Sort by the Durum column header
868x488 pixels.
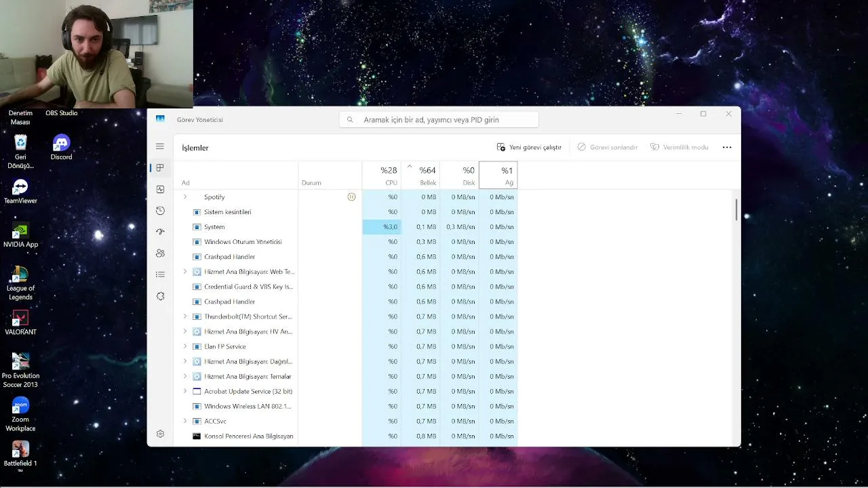click(330, 176)
